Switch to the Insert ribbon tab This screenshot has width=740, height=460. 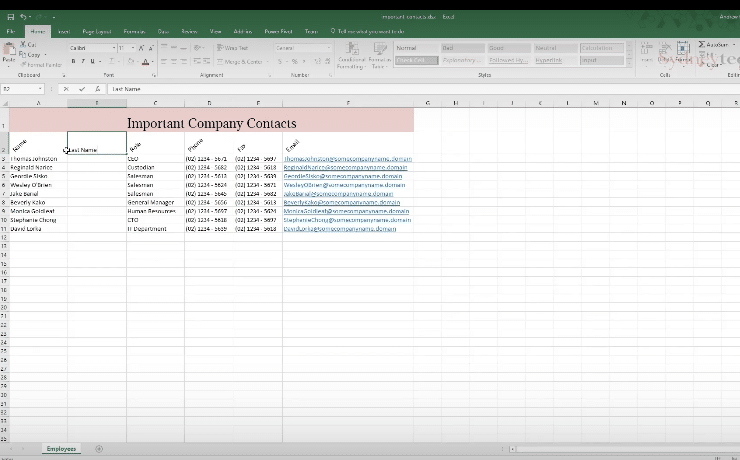click(x=64, y=32)
